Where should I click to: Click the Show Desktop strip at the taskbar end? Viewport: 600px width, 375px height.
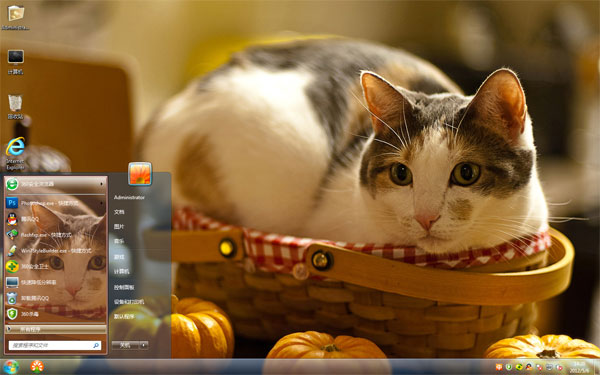point(596,367)
